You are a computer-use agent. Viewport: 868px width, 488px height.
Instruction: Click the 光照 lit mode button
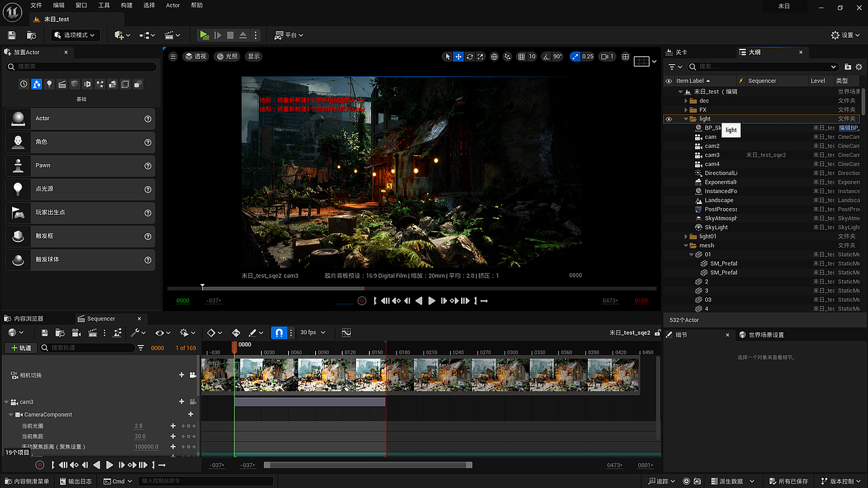228,57
